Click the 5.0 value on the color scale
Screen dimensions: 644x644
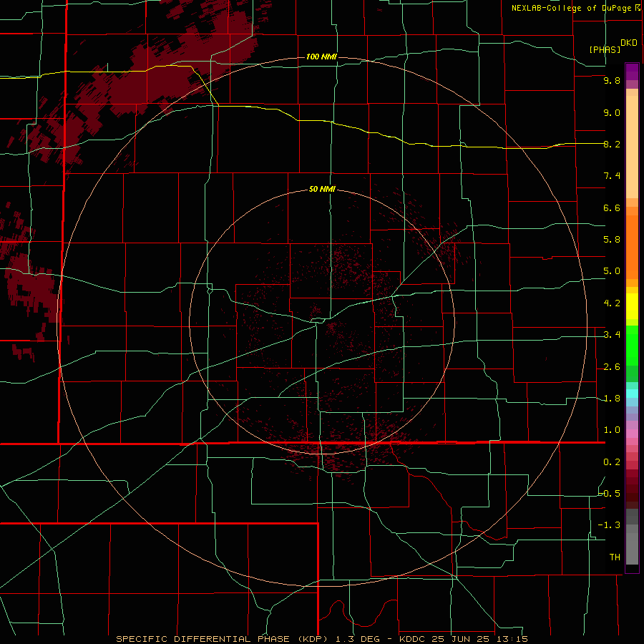[612, 271]
